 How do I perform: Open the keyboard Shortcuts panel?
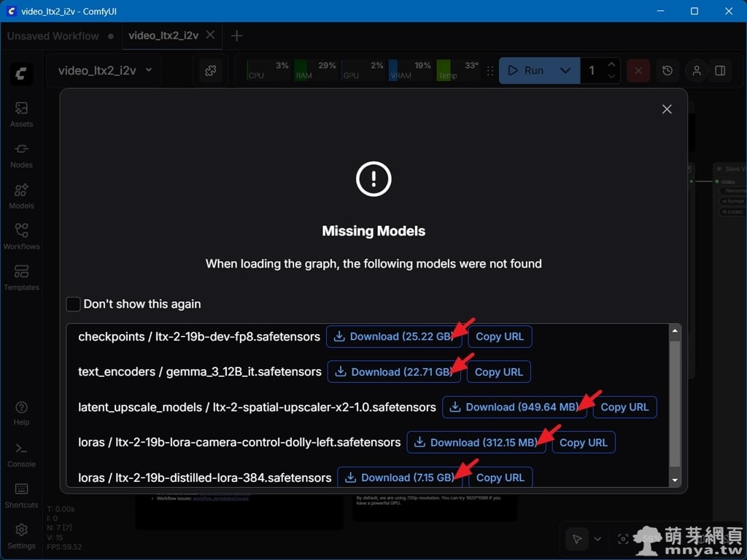[x=21, y=494]
